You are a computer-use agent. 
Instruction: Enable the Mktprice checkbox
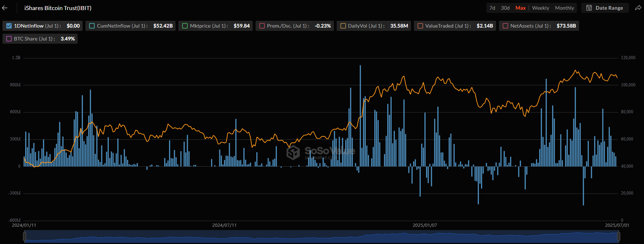pos(185,26)
